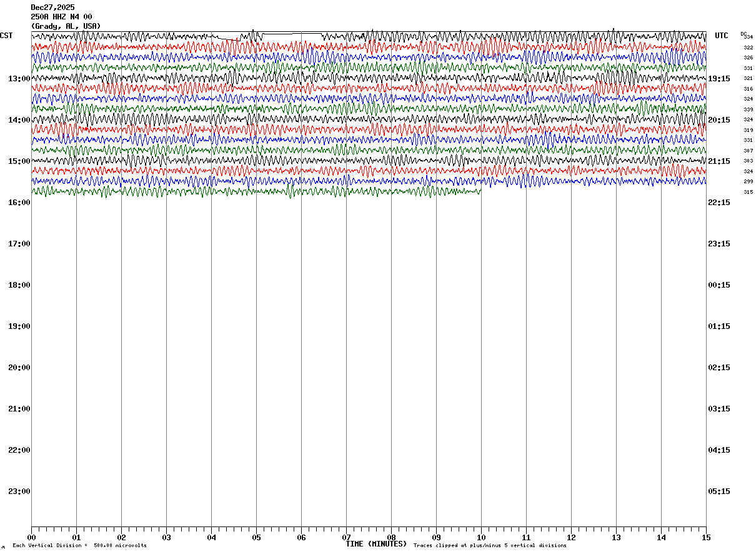Viewport: 756px width, 554px height.
Task: Click the 19:15 UTC time label
Action: click(719, 79)
